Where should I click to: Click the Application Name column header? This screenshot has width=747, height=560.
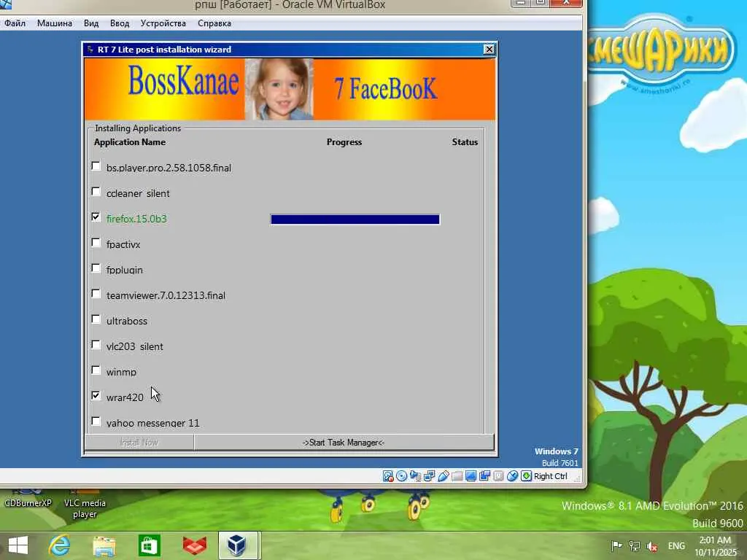click(130, 142)
